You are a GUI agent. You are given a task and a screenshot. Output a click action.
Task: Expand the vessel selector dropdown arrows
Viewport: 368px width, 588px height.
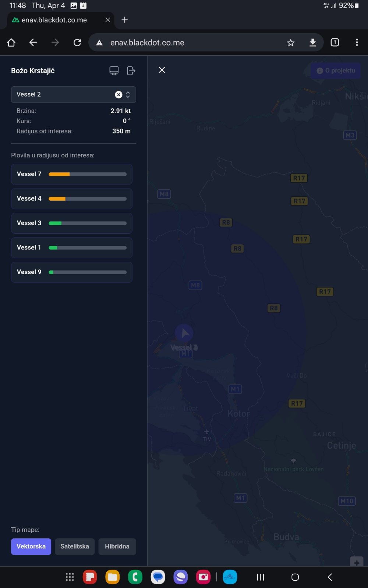(x=128, y=94)
